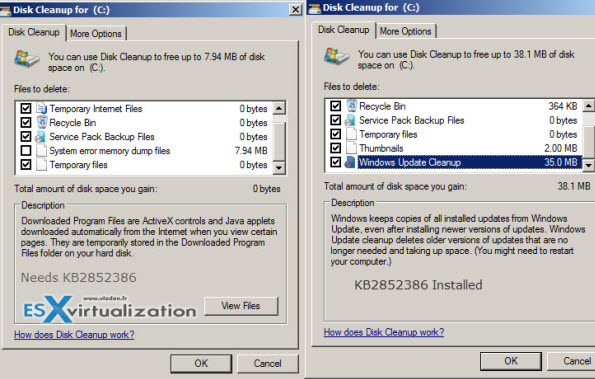Viewport: 595px width, 379px height.
Task: Select 'Service Pack Backup Files' text in left window
Action: (102, 137)
